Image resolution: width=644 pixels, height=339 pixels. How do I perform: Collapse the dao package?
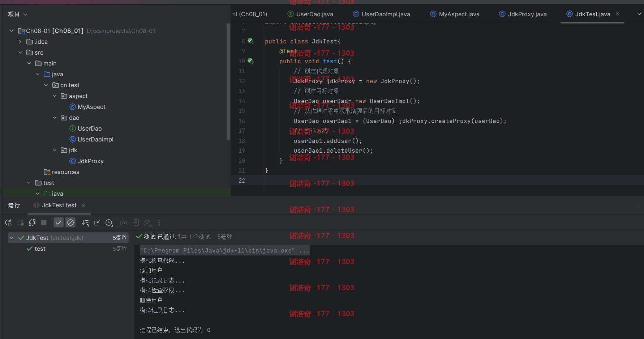point(55,118)
